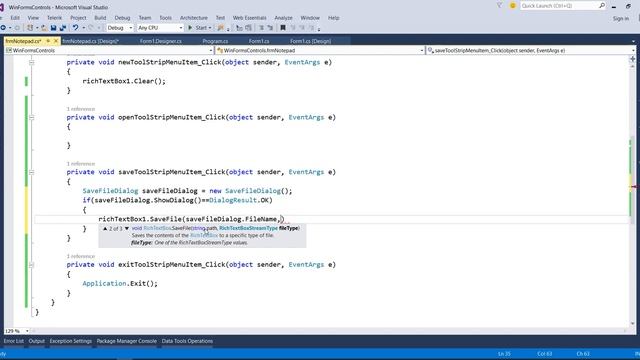Open the Build menu
This screenshot has height=360, width=640.
tap(100, 18)
